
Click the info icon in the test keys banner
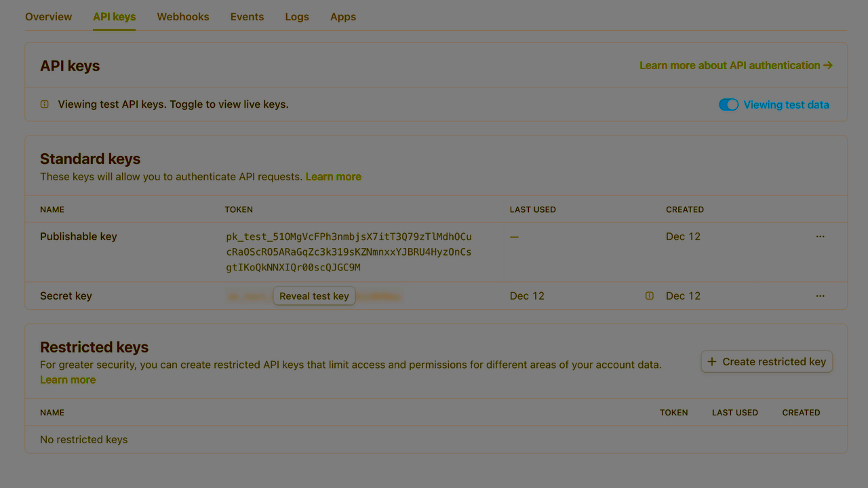coord(44,104)
